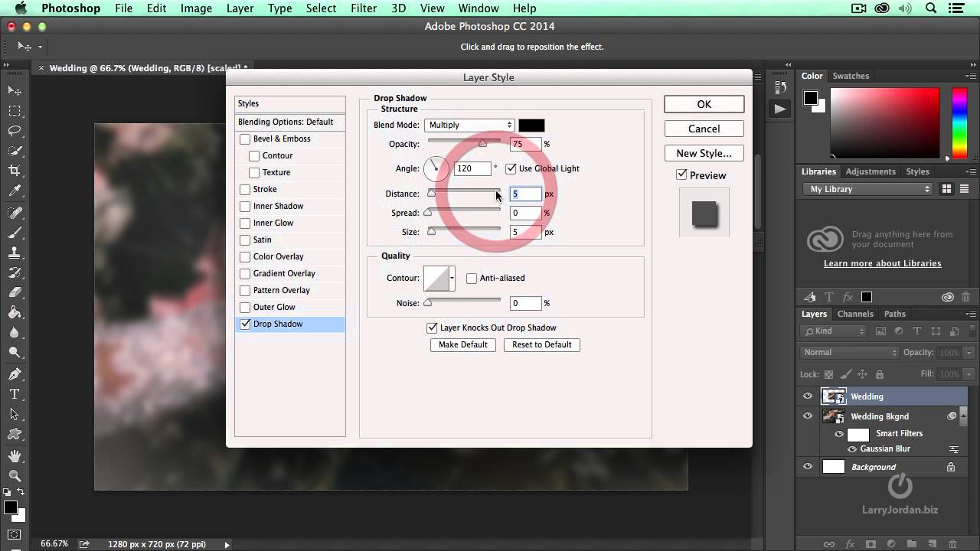The image size is (980, 551).
Task: Open the Filter menu
Action: click(x=364, y=8)
